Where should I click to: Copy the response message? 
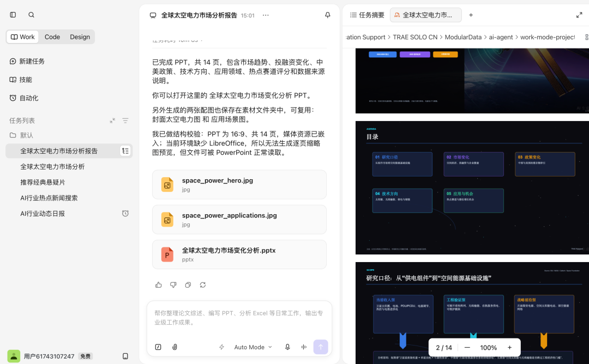click(x=188, y=285)
